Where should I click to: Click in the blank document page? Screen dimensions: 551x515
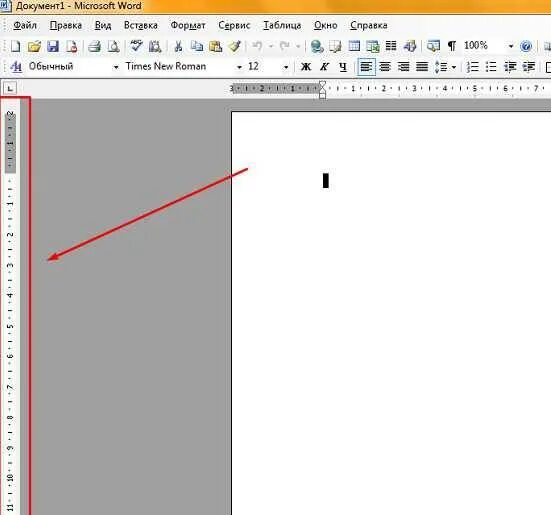tap(391, 313)
